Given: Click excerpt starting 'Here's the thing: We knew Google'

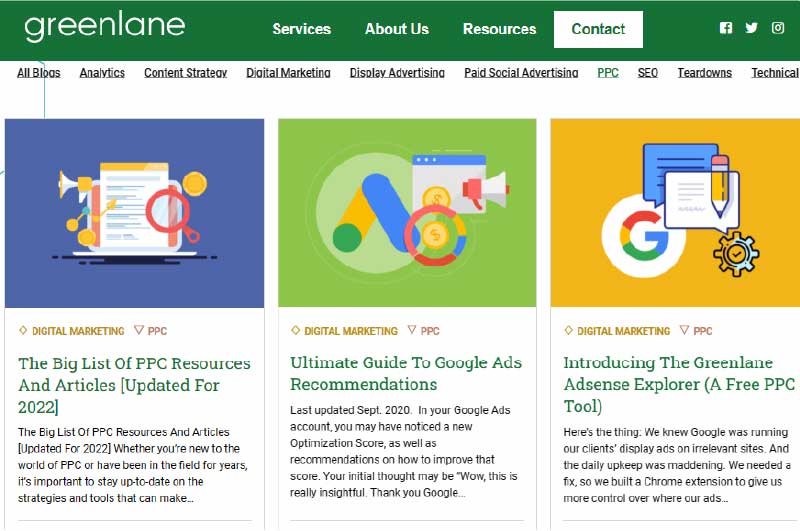Looking at the screenshot, I should (x=677, y=465).
